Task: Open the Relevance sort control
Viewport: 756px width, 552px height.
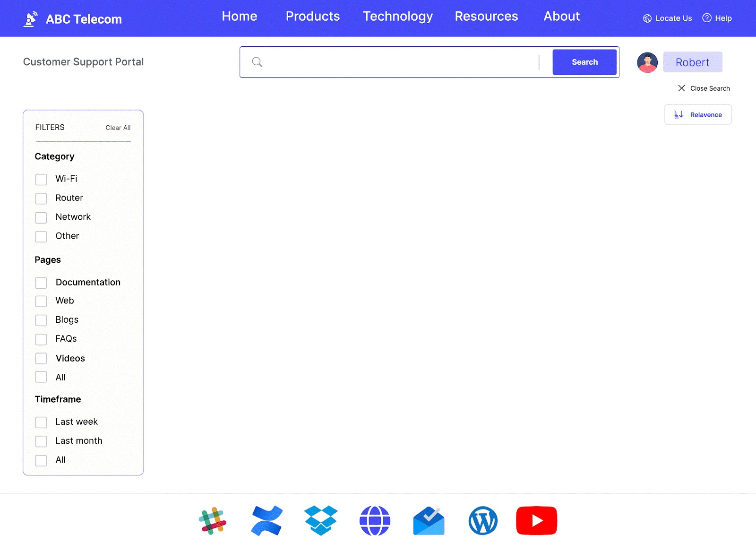Action: click(x=697, y=114)
